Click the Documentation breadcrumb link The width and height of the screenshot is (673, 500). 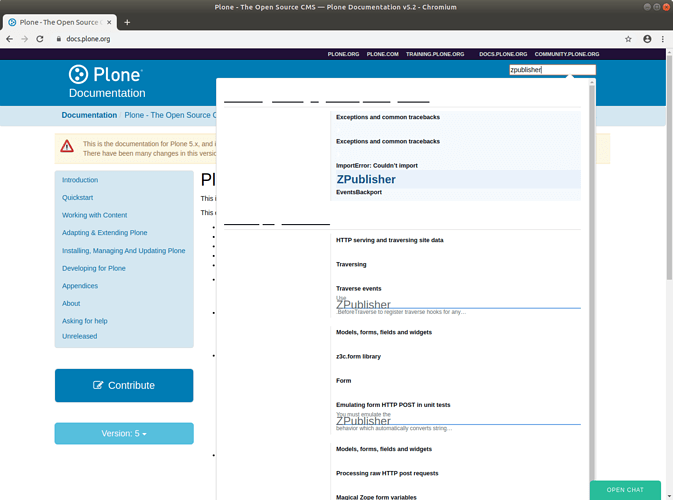tap(89, 115)
